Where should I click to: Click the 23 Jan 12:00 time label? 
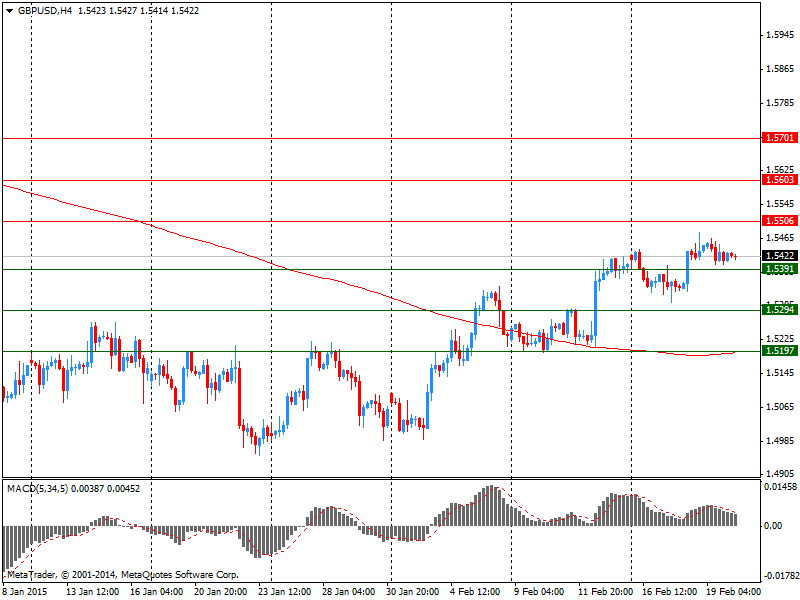[285, 592]
